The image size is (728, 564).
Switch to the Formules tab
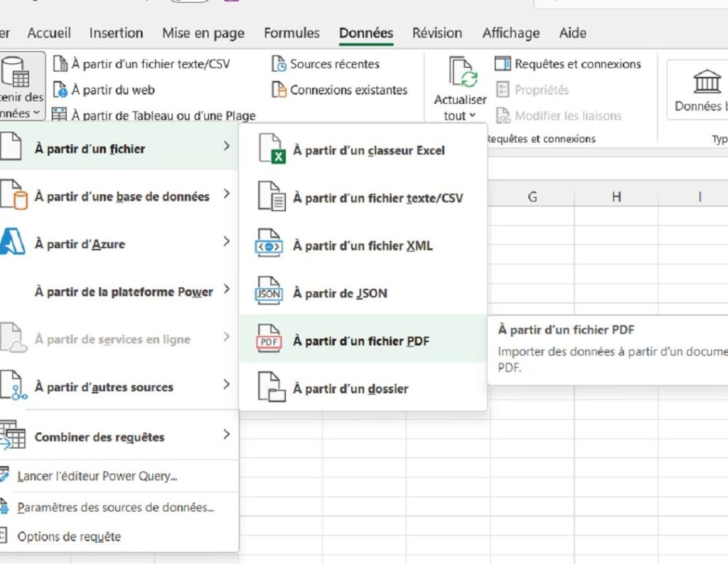tap(291, 33)
